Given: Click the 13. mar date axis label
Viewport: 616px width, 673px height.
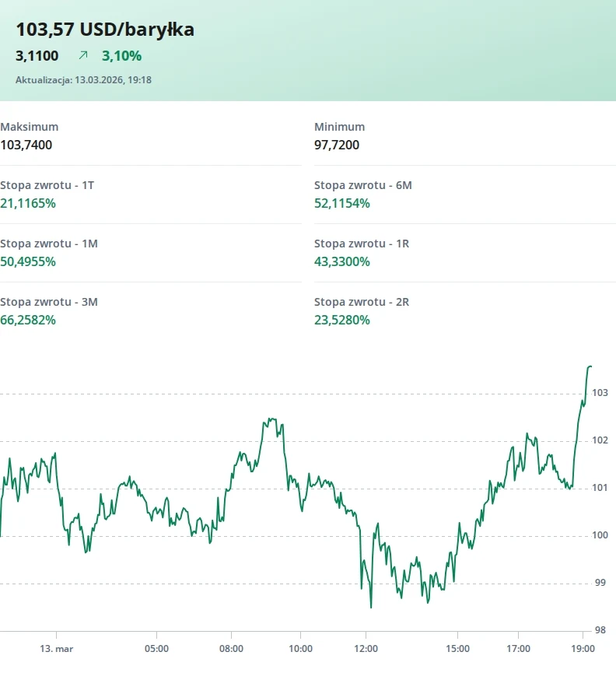Looking at the screenshot, I should pyautogui.click(x=57, y=647).
